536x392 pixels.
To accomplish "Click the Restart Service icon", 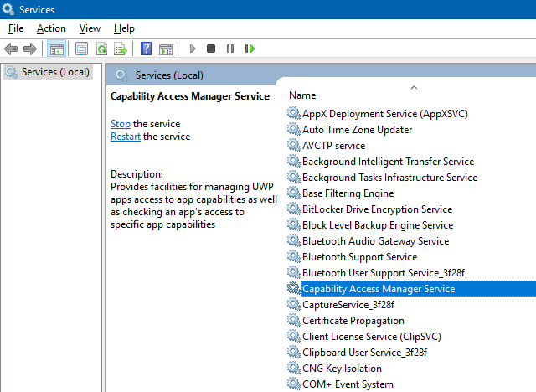I will point(250,49).
